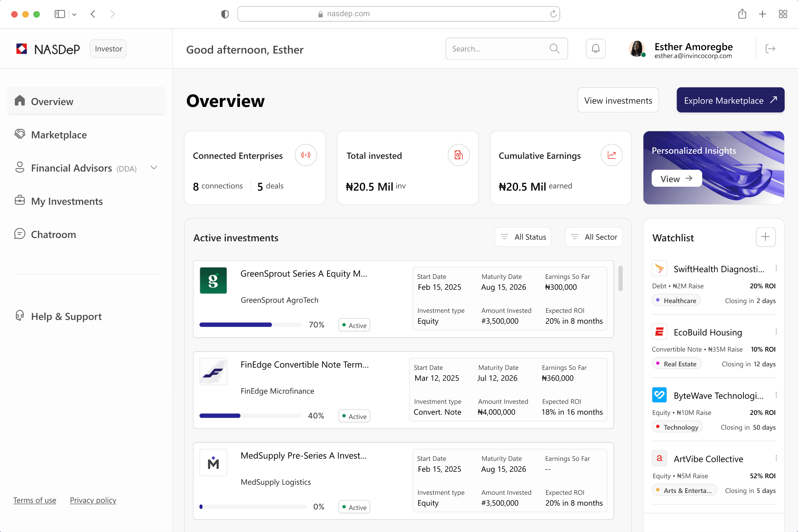Image resolution: width=798 pixels, height=532 pixels.
Task: Add item with Watchlist plus button
Action: [765, 237]
